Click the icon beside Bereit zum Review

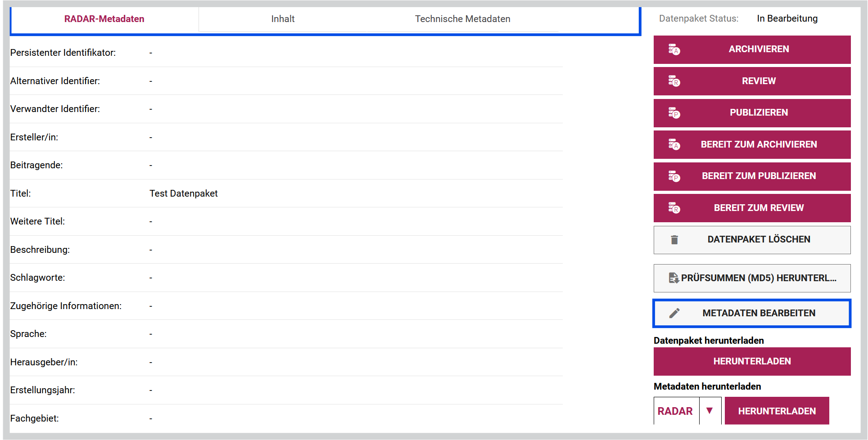pyautogui.click(x=674, y=208)
